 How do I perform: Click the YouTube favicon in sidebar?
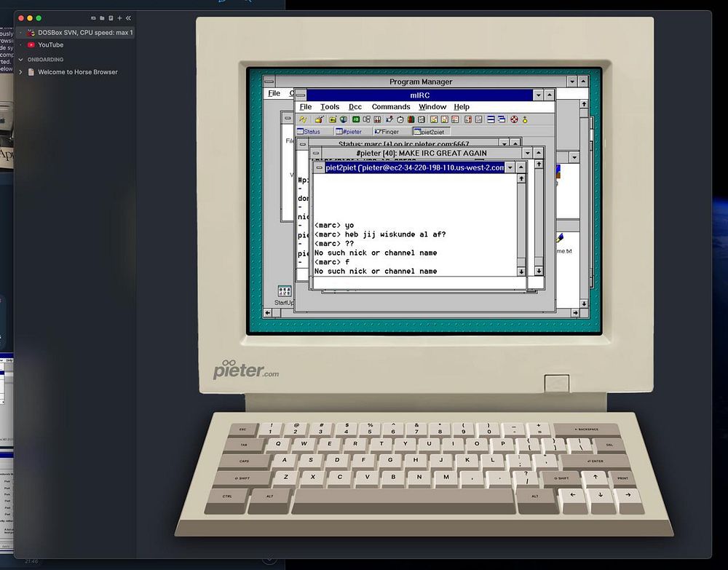coord(31,44)
